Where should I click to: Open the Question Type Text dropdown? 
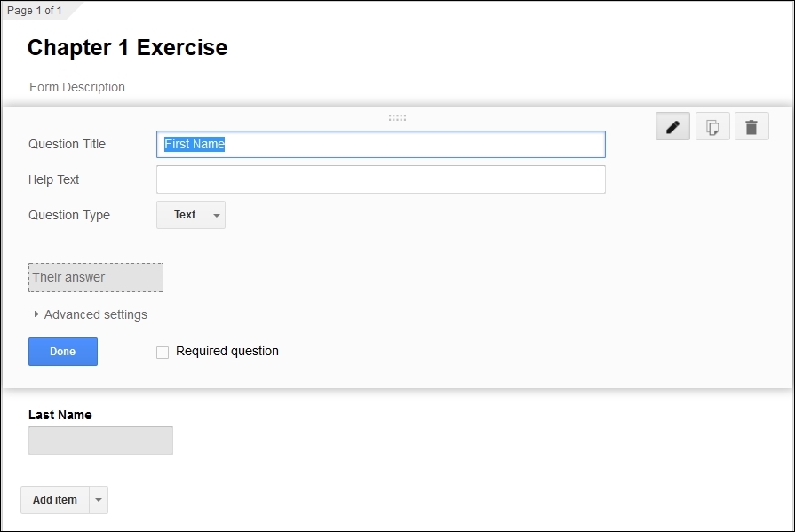191,215
